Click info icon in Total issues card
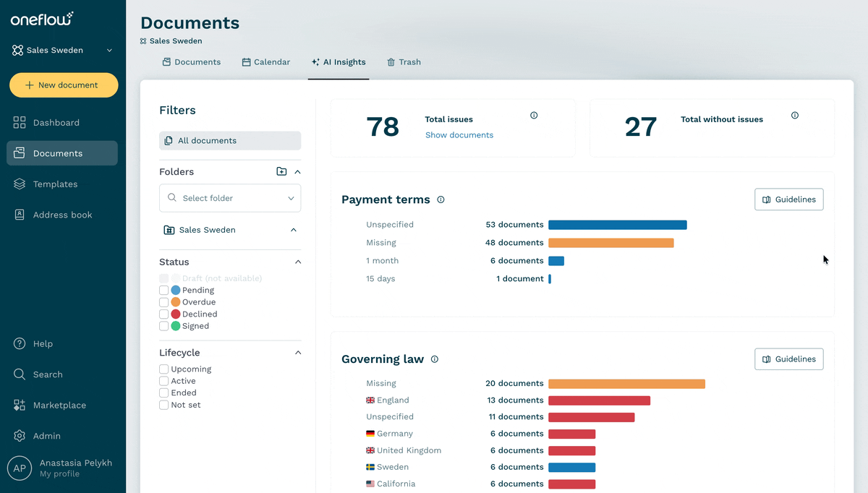The image size is (868, 493). [534, 115]
